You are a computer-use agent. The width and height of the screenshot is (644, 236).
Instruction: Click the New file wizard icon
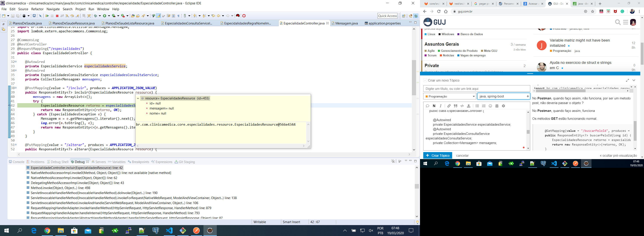tap(4, 16)
